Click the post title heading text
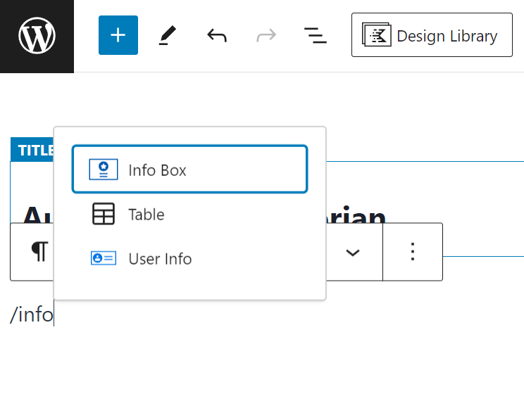Screen dimensions: 524x420 point(359,215)
